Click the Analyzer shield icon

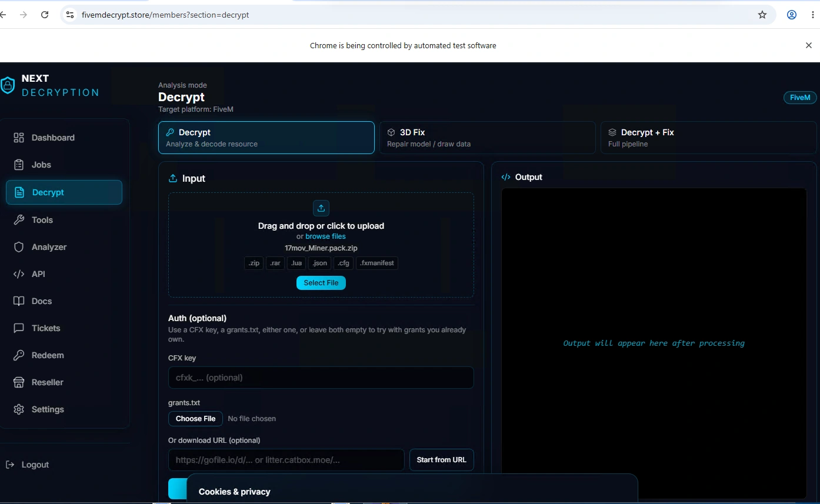point(19,247)
